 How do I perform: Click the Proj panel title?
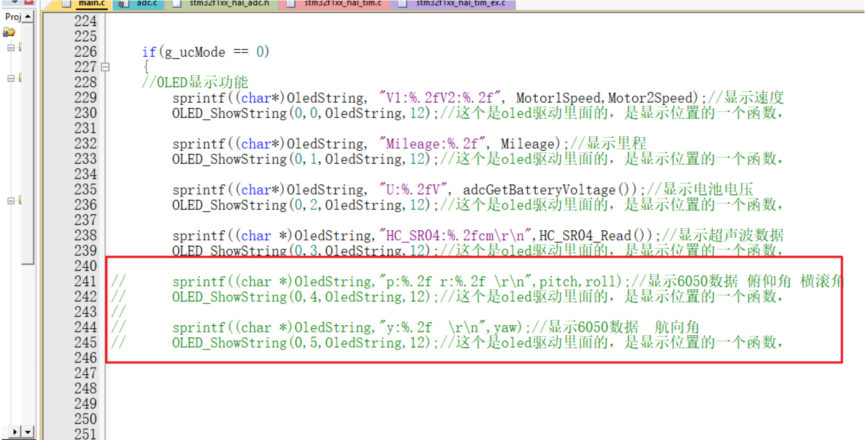[13, 17]
